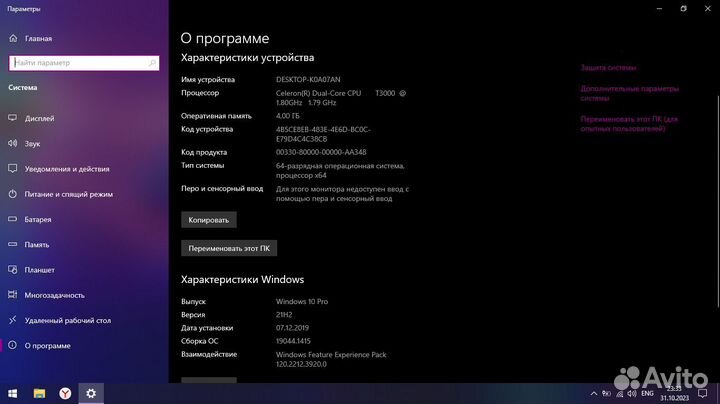The width and height of the screenshot is (720, 404).
Task: Open the Батарея battery icon in sidebar
Action: pos(13,219)
